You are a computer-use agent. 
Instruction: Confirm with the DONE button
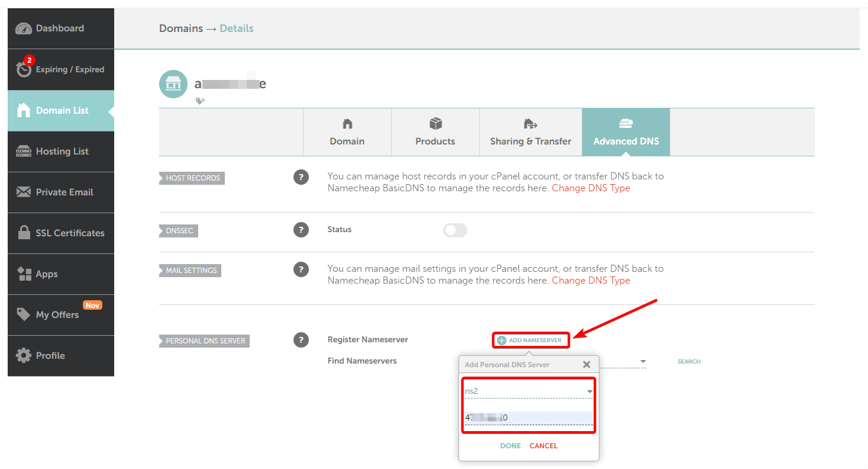click(x=511, y=446)
